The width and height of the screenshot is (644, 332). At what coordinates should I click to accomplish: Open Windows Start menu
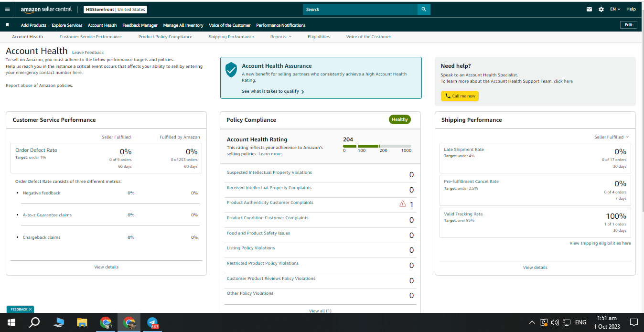pos(11,322)
